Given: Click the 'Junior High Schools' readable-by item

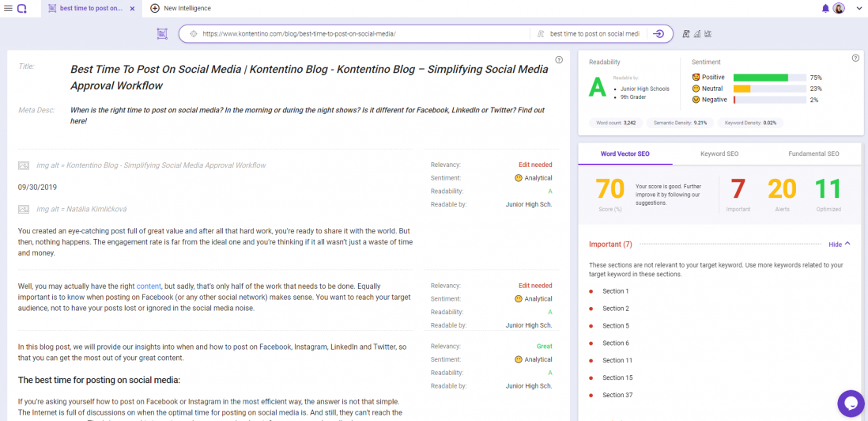Looking at the screenshot, I should pos(645,89).
